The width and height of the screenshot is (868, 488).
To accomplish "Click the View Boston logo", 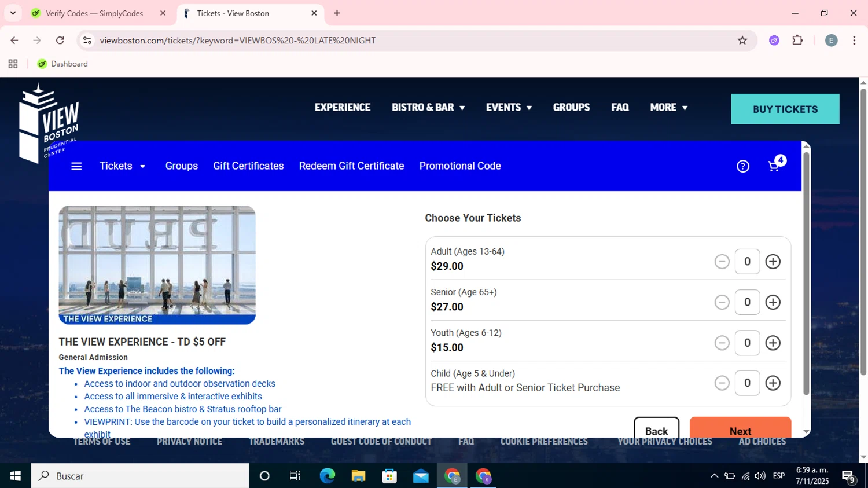I will pos(49,123).
